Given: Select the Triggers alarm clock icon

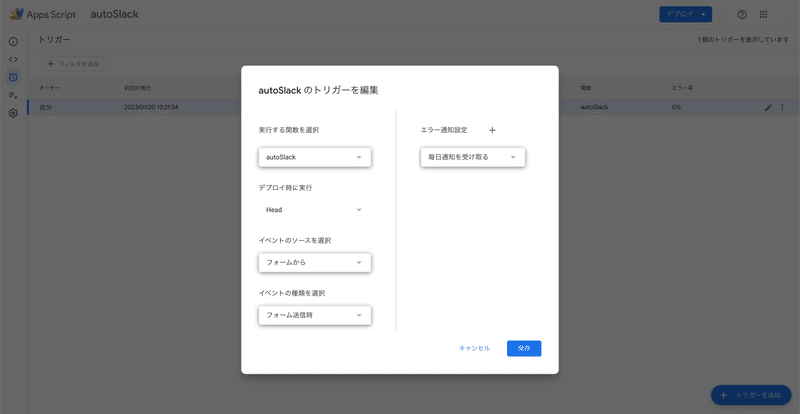Looking at the screenshot, I should (13, 78).
